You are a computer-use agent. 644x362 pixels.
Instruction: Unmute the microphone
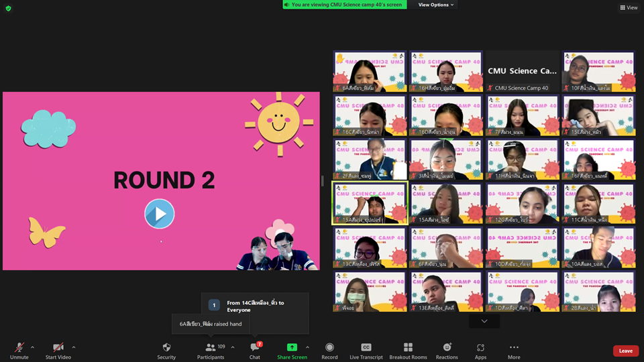coord(19,350)
